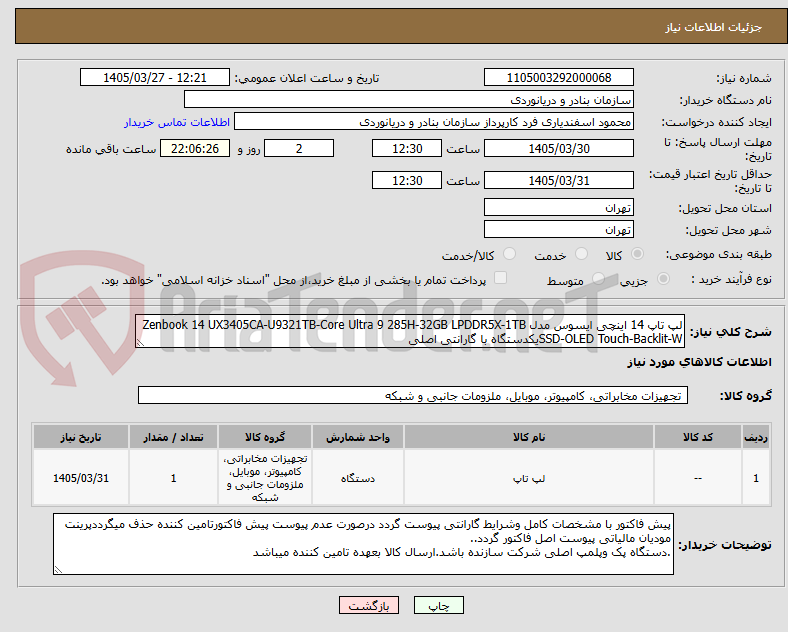Click the price validity date 1405/03/31 field
This screenshot has height=632, width=788.
pyautogui.click(x=558, y=180)
